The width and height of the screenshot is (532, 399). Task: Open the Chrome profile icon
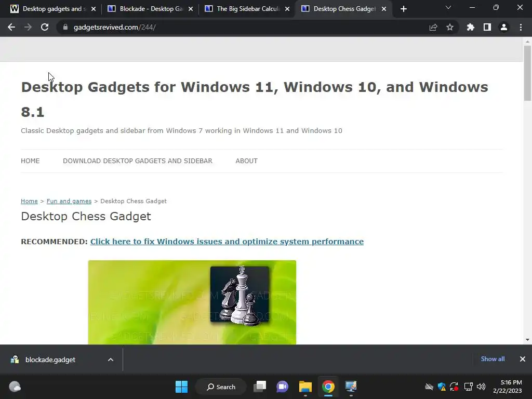504,27
